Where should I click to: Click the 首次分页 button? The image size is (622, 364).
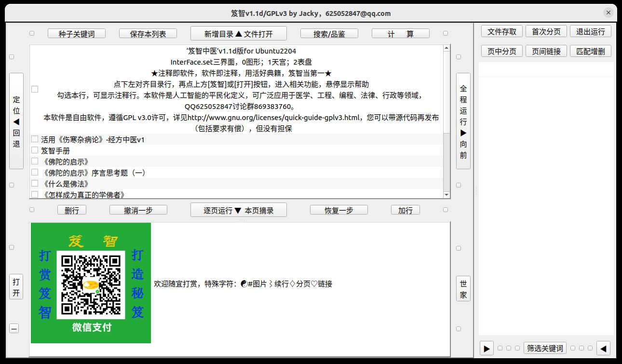546,31
